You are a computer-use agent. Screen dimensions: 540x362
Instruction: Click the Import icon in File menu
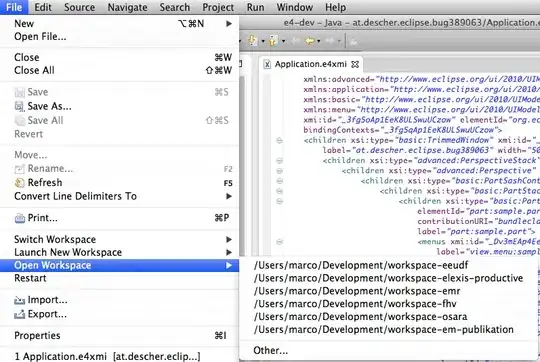tap(20, 300)
